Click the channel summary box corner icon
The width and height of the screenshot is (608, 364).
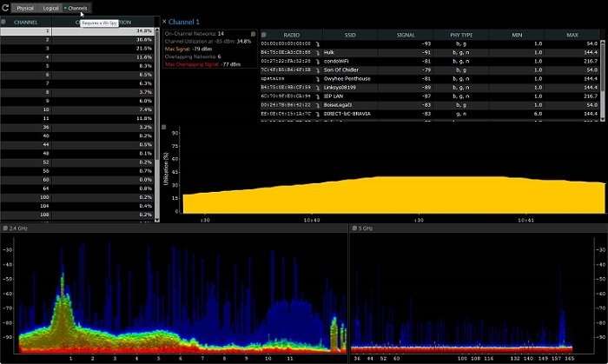click(253, 33)
